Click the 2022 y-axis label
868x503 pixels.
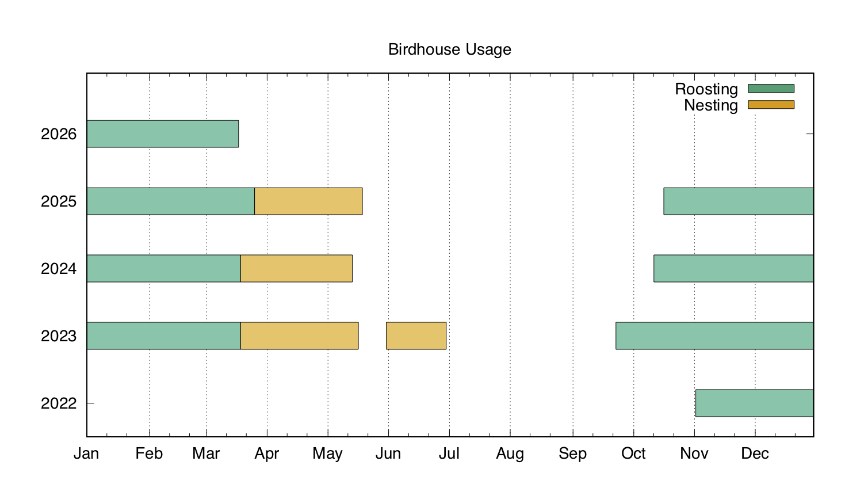coord(59,403)
